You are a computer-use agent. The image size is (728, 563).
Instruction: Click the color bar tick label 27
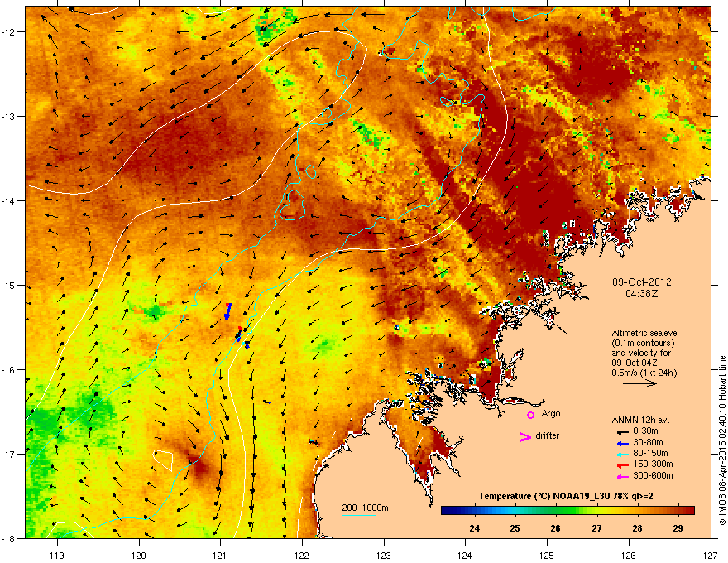(x=596, y=528)
